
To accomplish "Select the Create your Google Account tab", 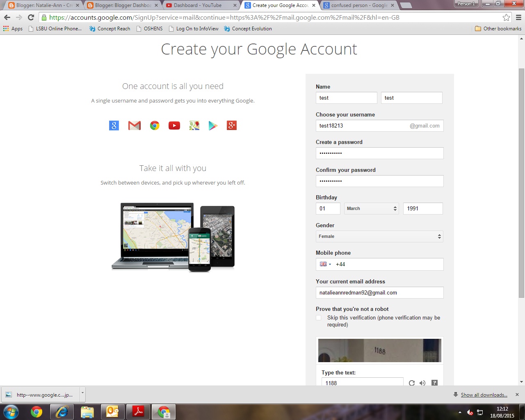I will click(279, 5).
